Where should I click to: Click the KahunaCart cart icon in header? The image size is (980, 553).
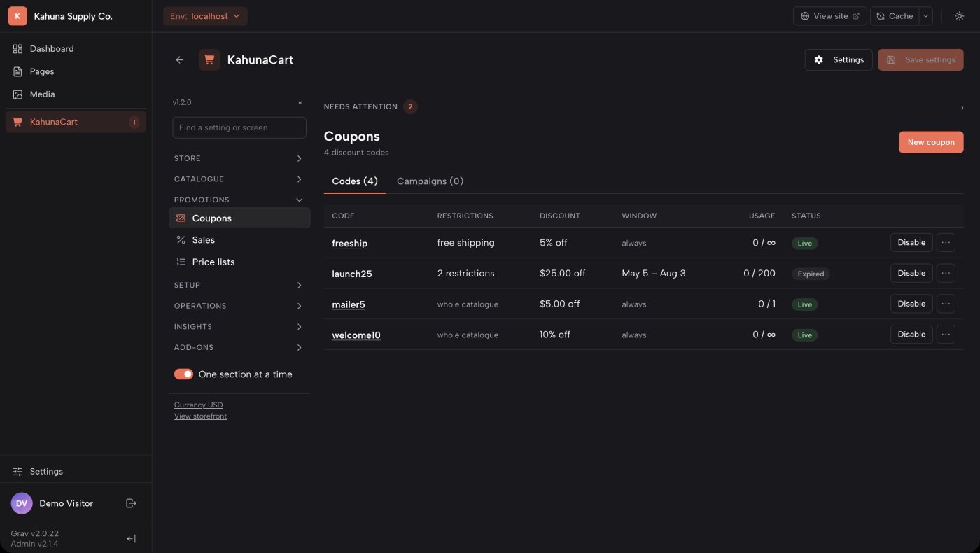point(209,60)
